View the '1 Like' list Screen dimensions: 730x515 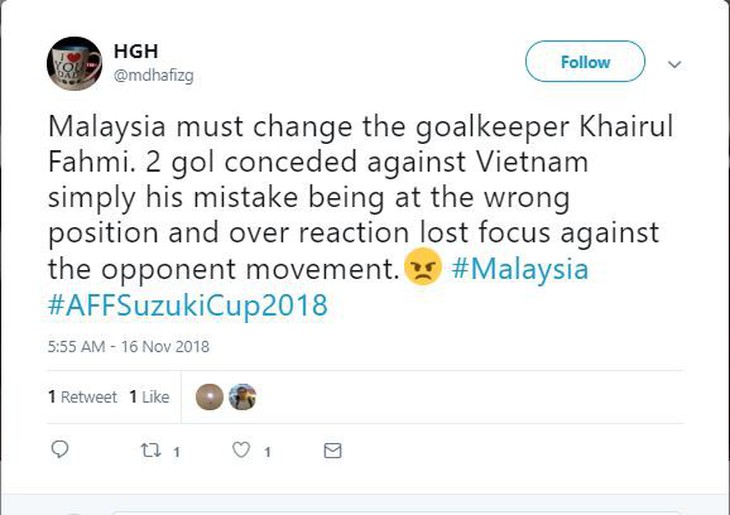click(x=149, y=397)
